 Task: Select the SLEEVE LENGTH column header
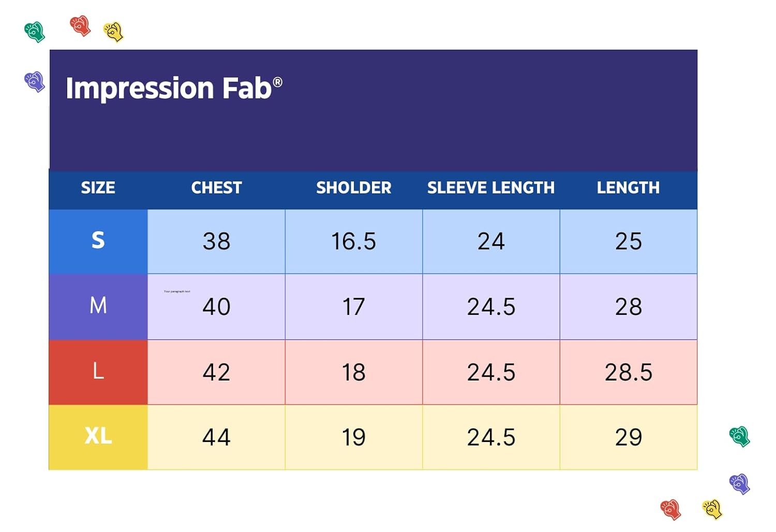point(490,188)
